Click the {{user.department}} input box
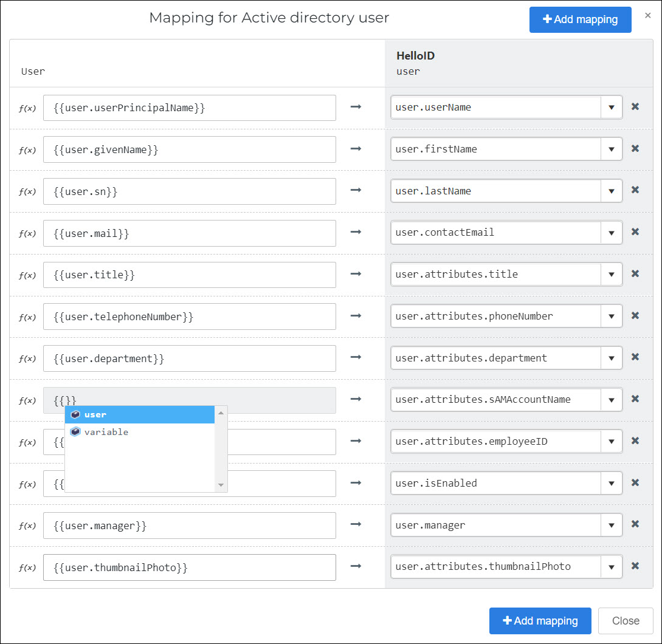 (x=190, y=358)
